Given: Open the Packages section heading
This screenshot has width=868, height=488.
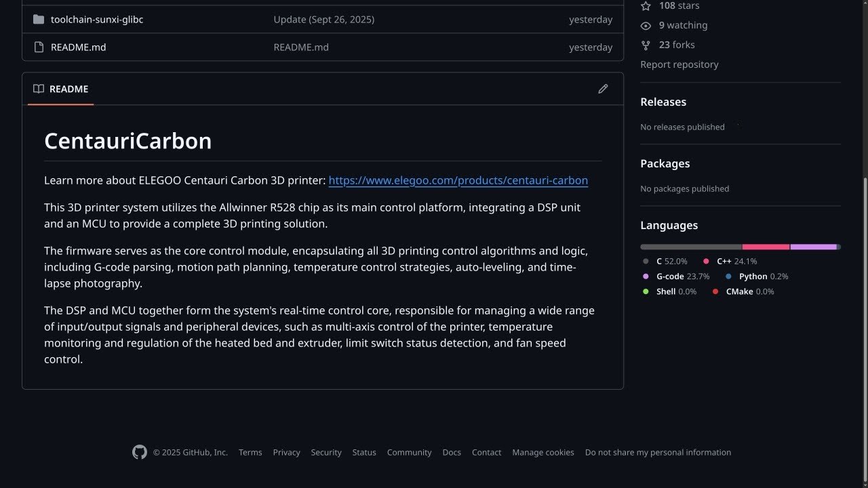Looking at the screenshot, I should click(x=665, y=163).
